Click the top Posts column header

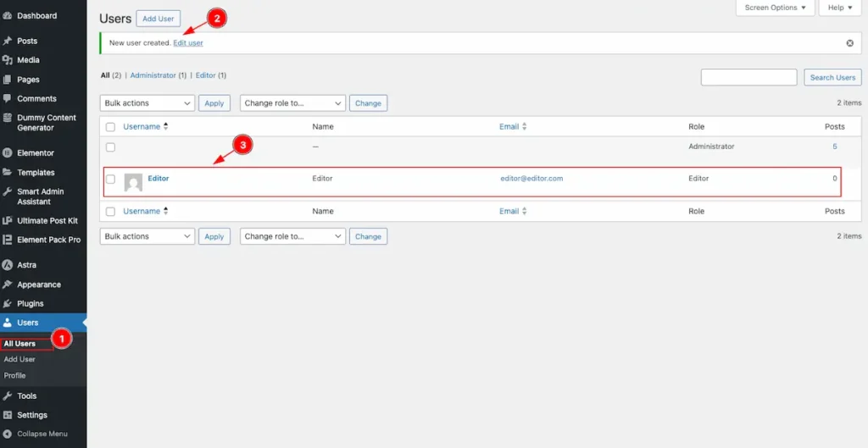(x=835, y=127)
